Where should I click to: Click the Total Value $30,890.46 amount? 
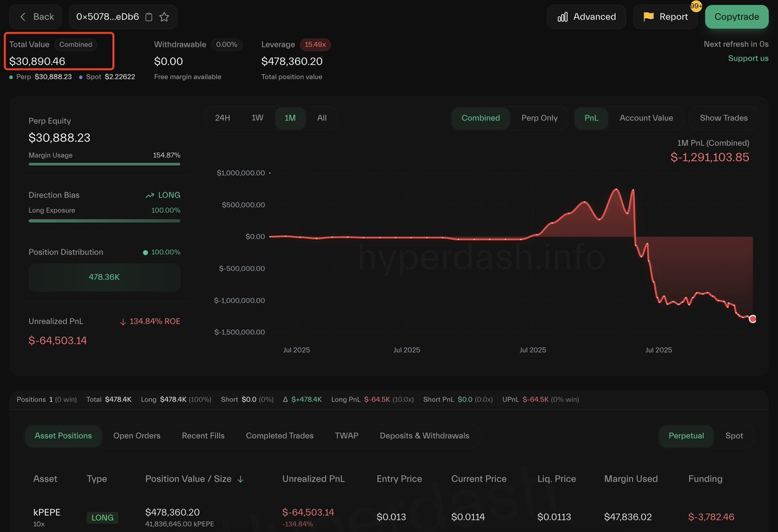tap(38, 62)
